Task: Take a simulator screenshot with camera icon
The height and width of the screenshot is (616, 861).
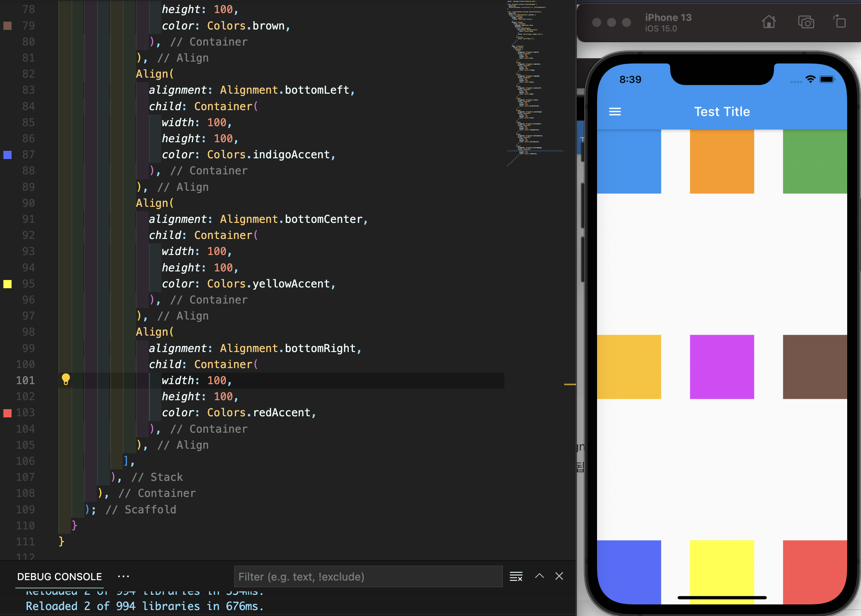Action: point(806,22)
